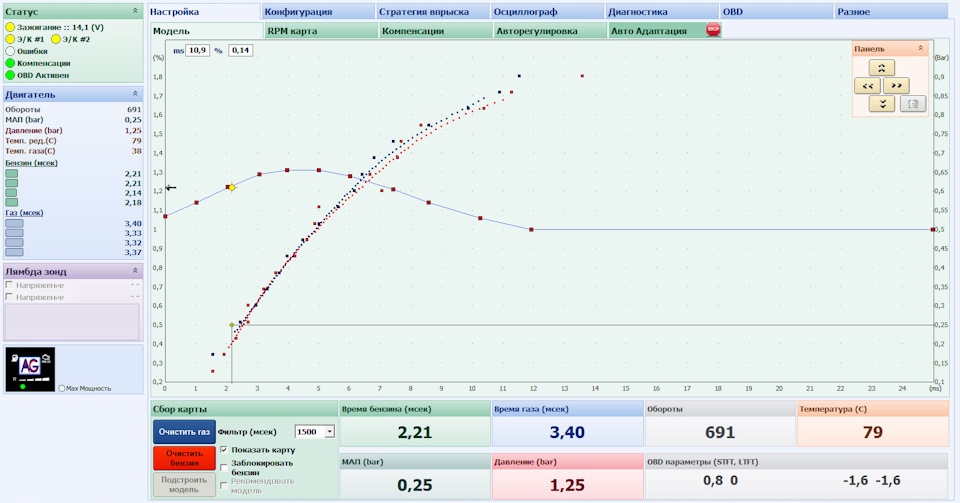The width and height of the screenshot is (960, 503).
Task: Click the Обороты value 691
Action: pyautogui.click(x=720, y=432)
